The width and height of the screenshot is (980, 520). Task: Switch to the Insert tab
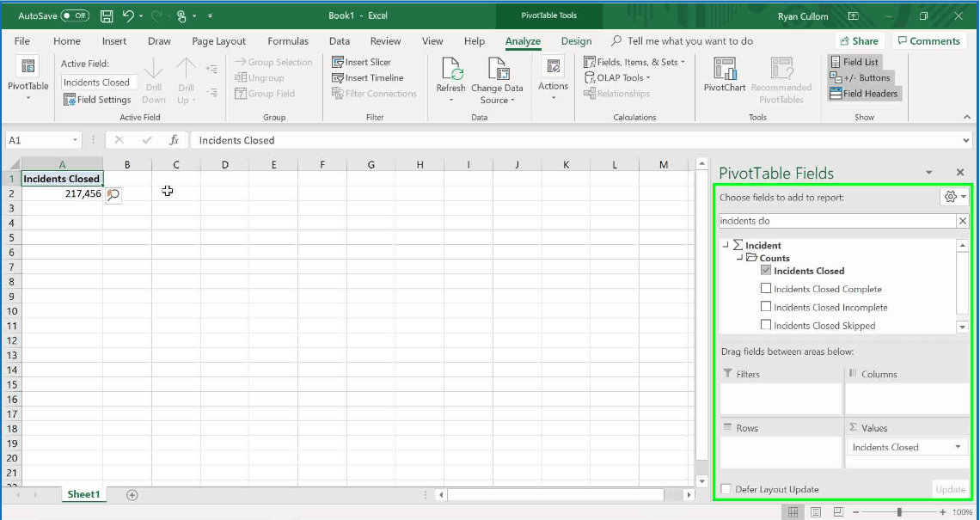pyautogui.click(x=114, y=40)
